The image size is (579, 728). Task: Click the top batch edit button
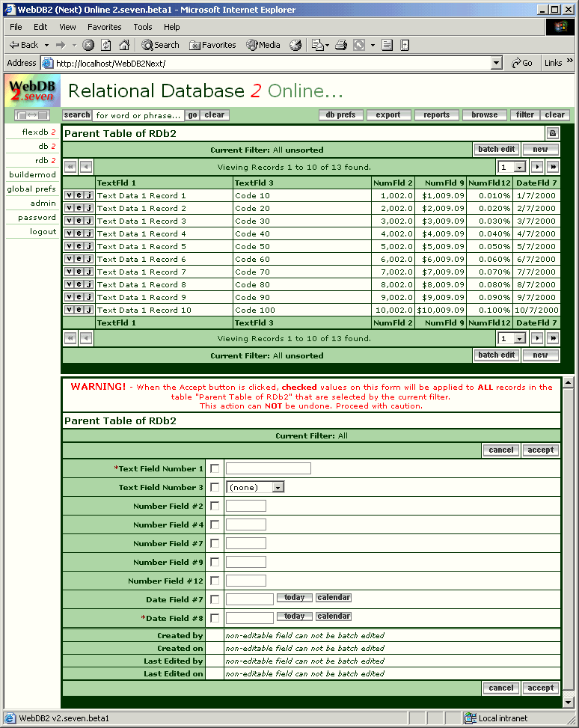(497, 149)
